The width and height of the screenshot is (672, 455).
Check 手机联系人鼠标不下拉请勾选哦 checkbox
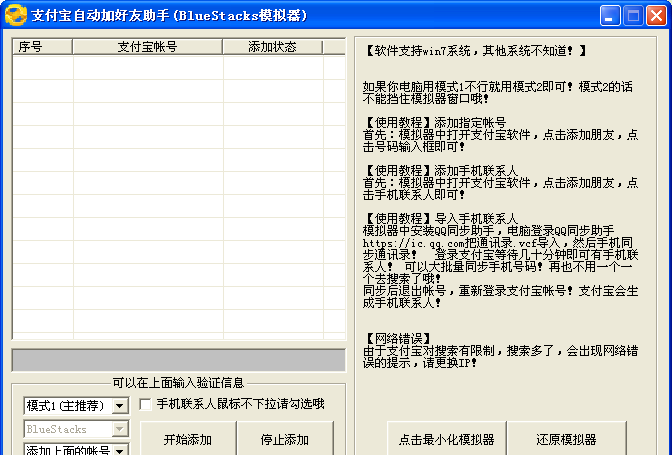pyautogui.click(x=145, y=404)
